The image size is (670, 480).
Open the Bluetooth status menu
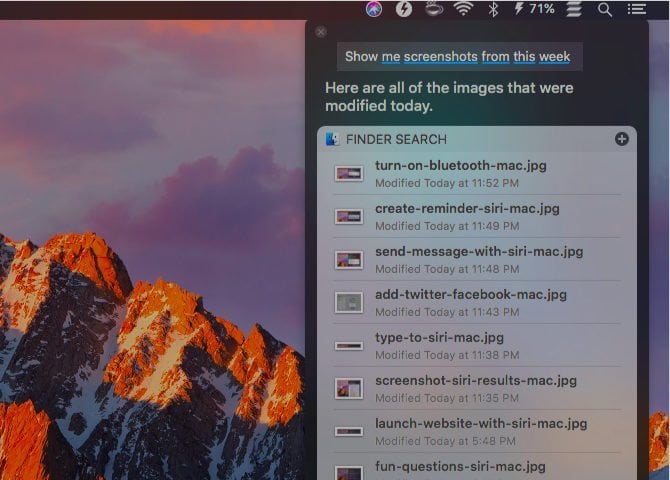click(493, 9)
